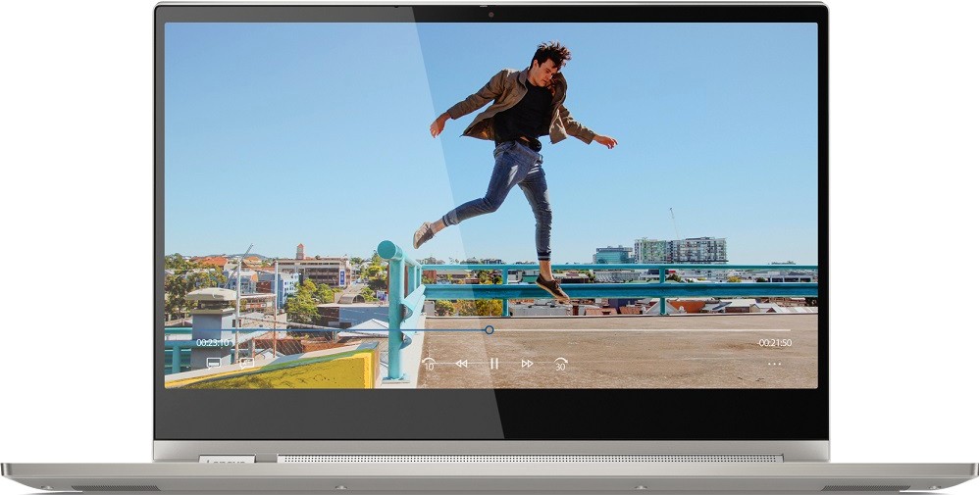The image size is (980, 495).
Task: Click the Lenovo logo on the hinge
Action: [227, 459]
